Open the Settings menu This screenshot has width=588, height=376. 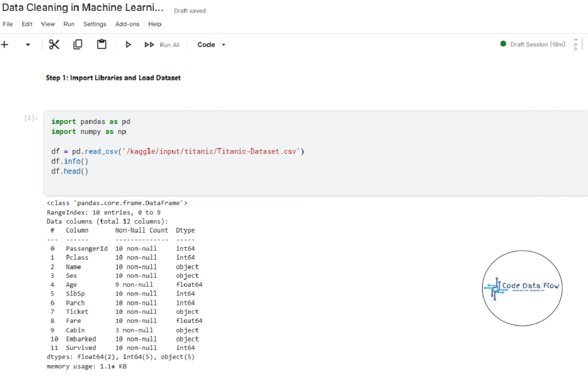(95, 24)
